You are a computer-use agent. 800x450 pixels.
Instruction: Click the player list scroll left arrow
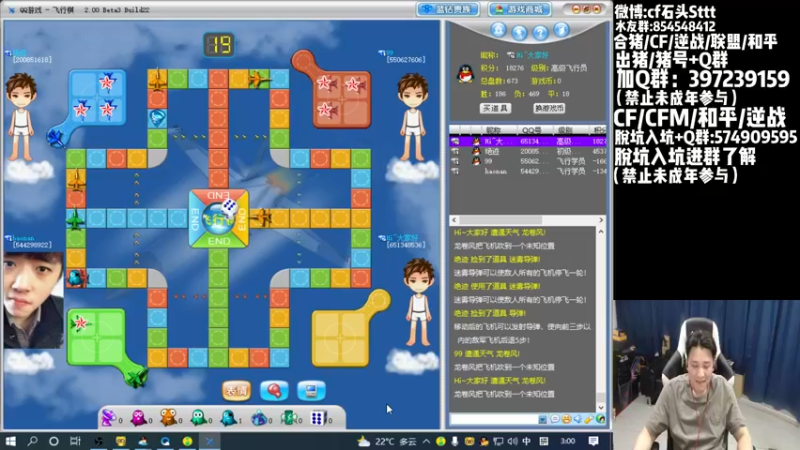click(454, 220)
